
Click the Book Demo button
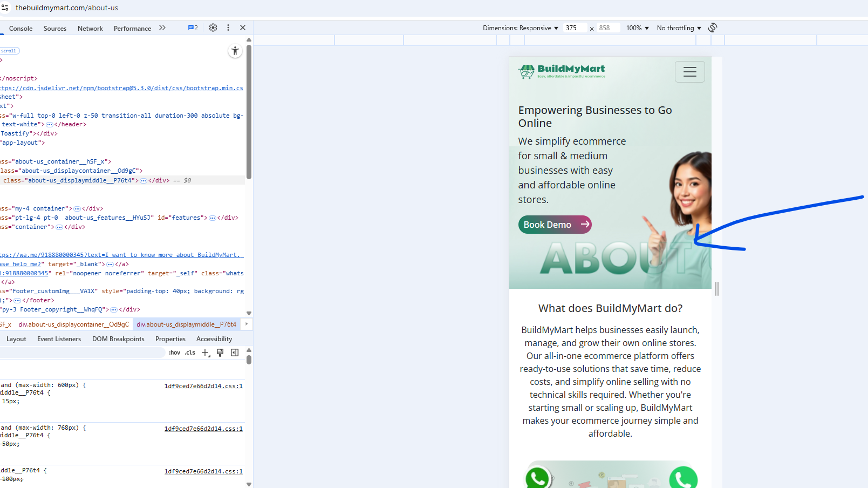(555, 225)
